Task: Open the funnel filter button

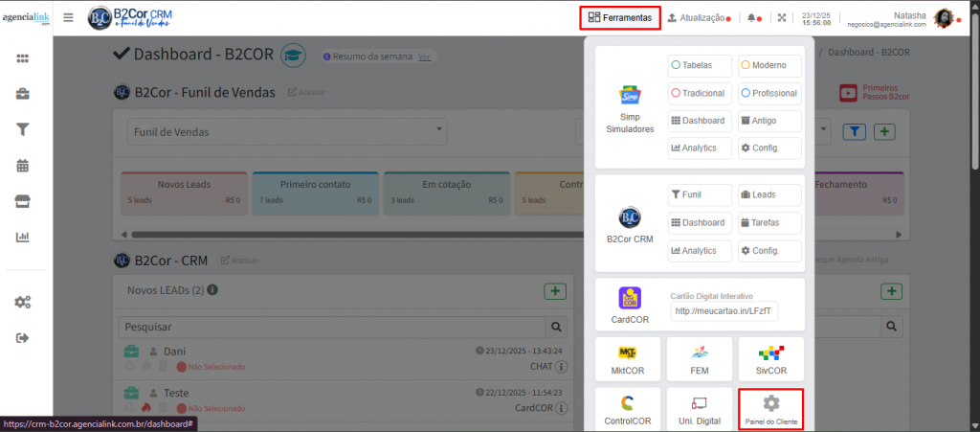Action: [x=854, y=131]
